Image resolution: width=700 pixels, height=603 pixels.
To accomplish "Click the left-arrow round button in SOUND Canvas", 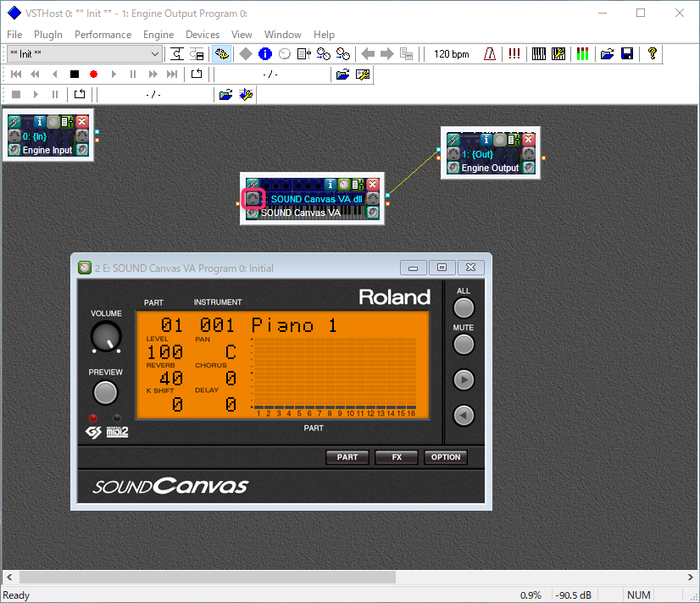I will (x=464, y=416).
